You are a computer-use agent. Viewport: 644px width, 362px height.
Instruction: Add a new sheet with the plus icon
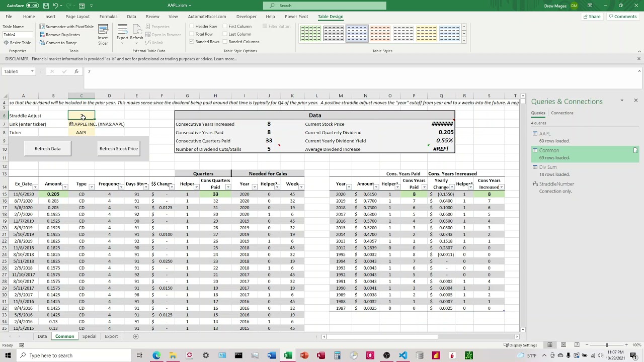point(135,336)
